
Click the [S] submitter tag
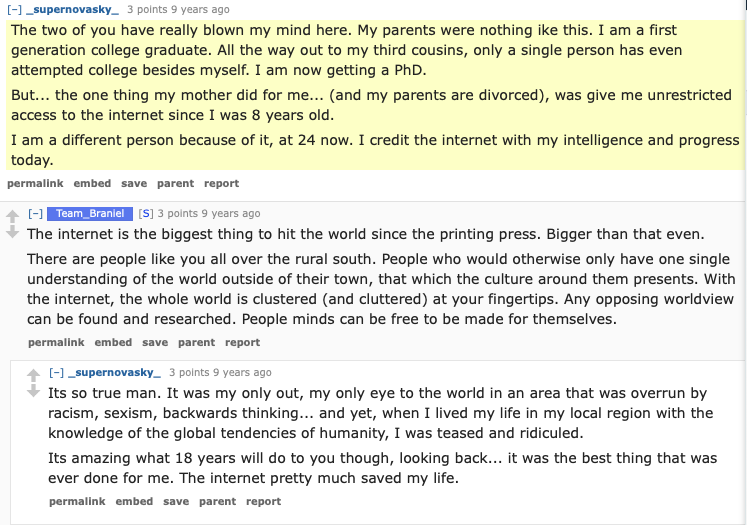click(146, 213)
